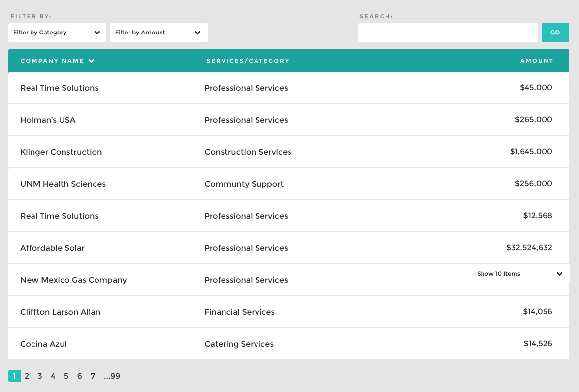
Task: Click the UNM Health Sciences row
Action: click(63, 184)
